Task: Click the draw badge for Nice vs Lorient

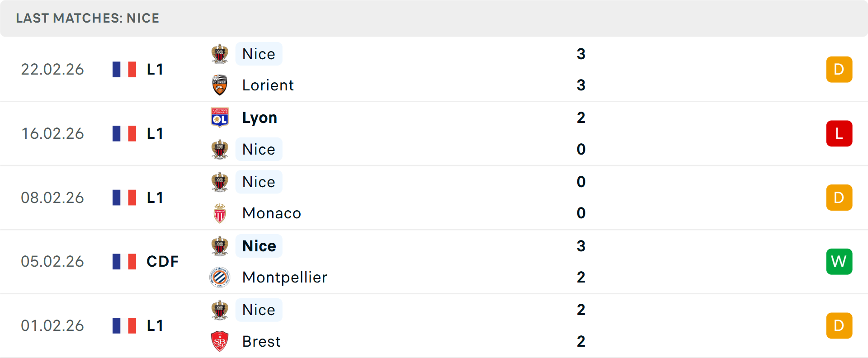Action: [x=839, y=69]
